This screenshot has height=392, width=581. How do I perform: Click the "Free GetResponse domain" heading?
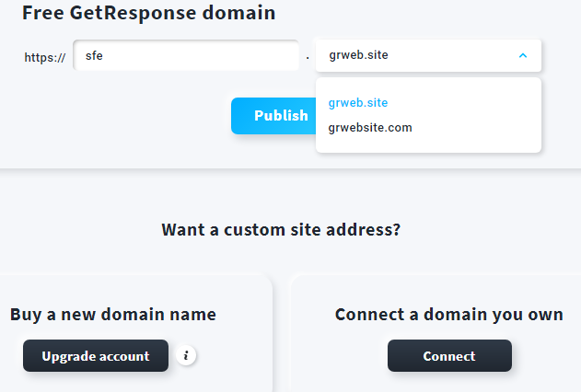148,13
